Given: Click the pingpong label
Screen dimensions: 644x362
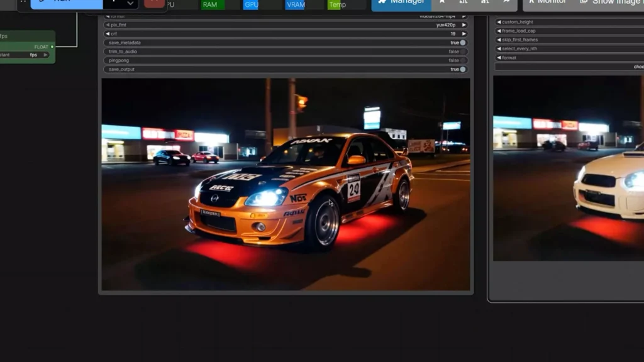Looking at the screenshot, I should (119, 60).
